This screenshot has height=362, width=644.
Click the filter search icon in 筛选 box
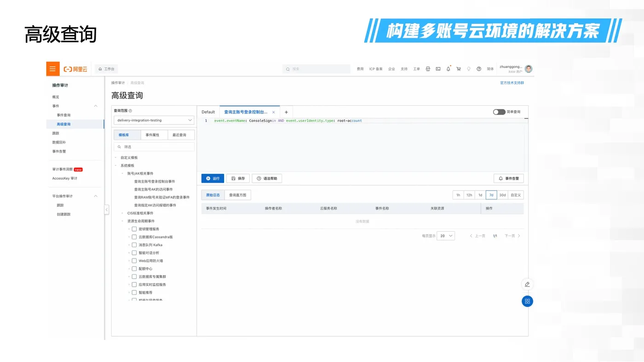pos(120,147)
